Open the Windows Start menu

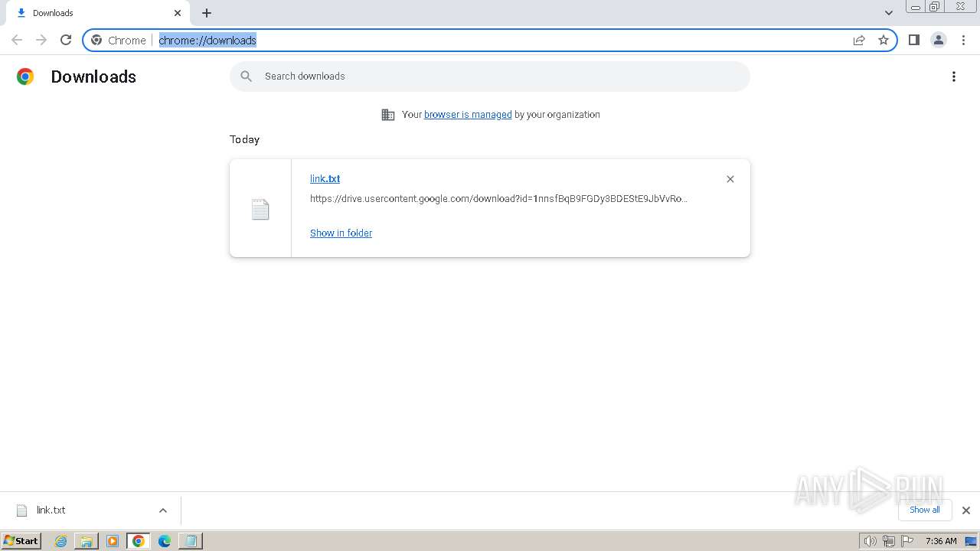coord(21,540)
